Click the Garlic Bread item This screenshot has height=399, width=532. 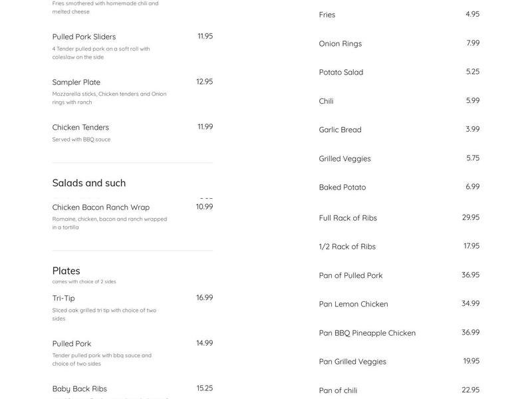(x=340, y=130)
